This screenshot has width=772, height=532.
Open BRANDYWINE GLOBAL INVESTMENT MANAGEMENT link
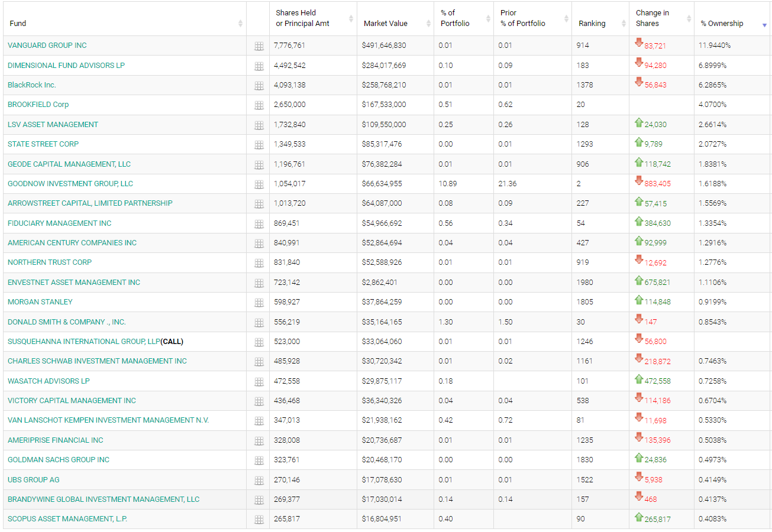tap(104, 499)
